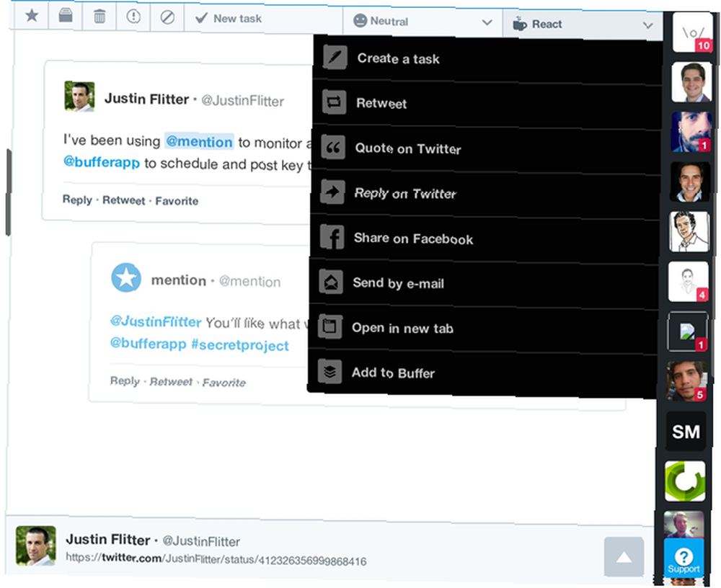721x588 pixels.
Task: Mark mention as spam exclamation icon
Action: pos(133,17)
